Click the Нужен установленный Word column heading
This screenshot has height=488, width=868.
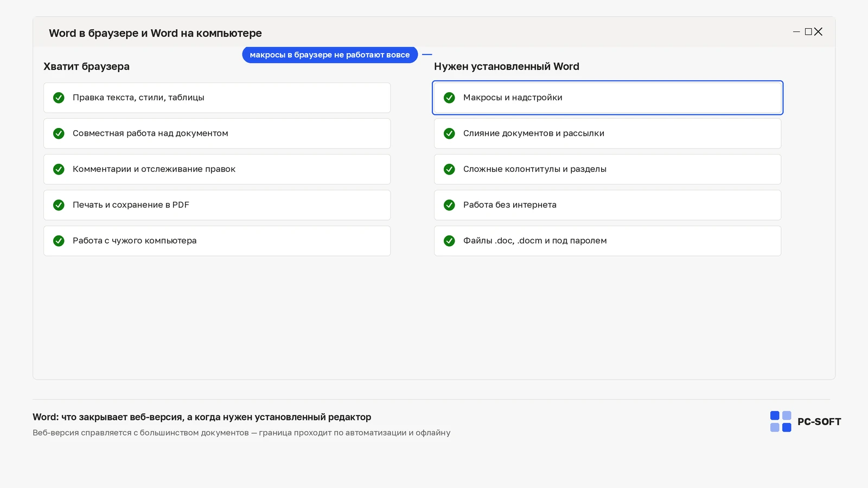click(507, 67)
